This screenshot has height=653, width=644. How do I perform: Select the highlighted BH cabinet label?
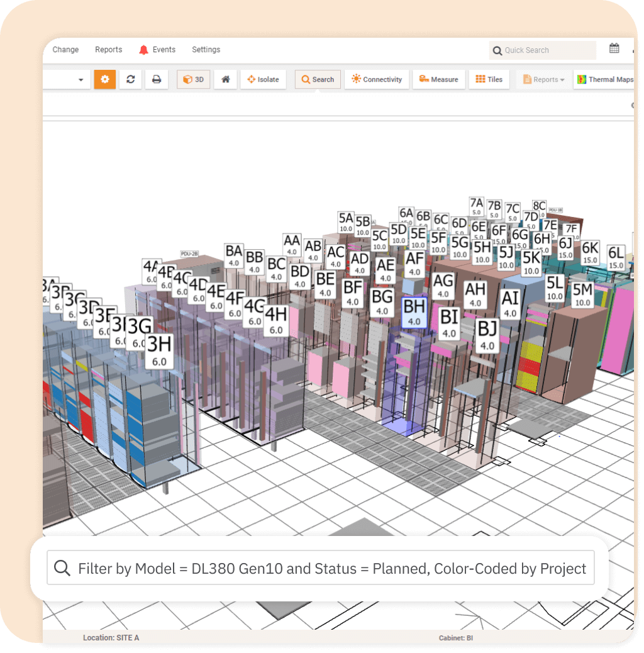(x=414, y=312)
